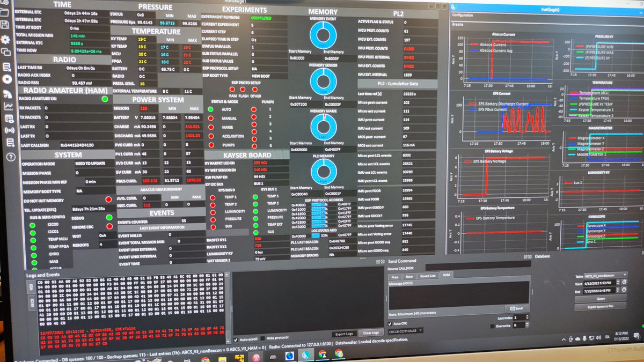Toggle the RADIO AMATURE ON green indicator
This screenshot has width=644, height=362.
[104, 99]
